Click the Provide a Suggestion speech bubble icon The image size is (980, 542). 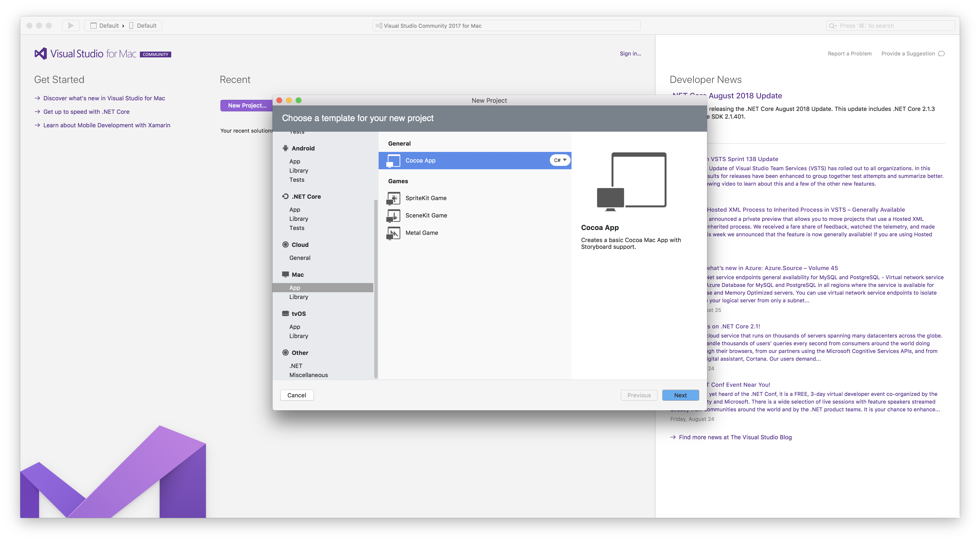pyautogui.click(x=942, y=54)
